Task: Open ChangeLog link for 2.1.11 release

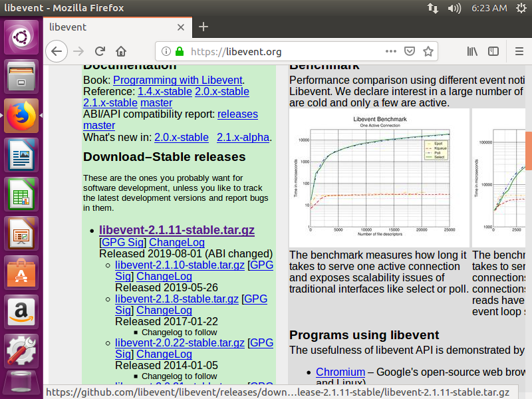Action: pos(177,242)
